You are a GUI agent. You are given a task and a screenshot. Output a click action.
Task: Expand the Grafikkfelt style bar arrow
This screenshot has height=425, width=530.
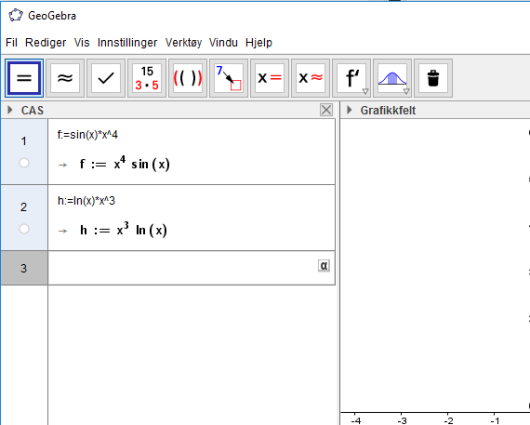click(349, 110)
